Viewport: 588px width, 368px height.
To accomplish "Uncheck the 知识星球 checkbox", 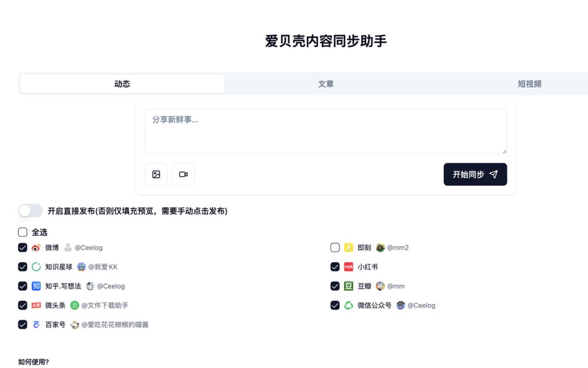I will pos(23,267).
